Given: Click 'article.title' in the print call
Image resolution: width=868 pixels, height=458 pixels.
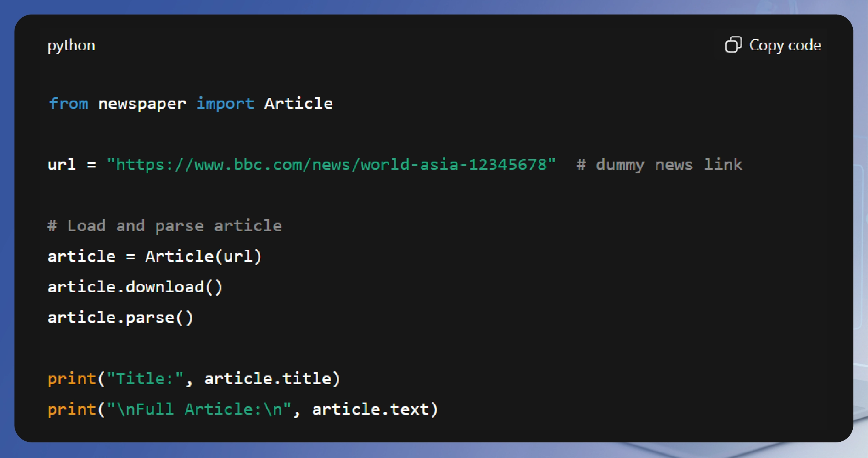Looking at the screenshot, I should [268, 379].
